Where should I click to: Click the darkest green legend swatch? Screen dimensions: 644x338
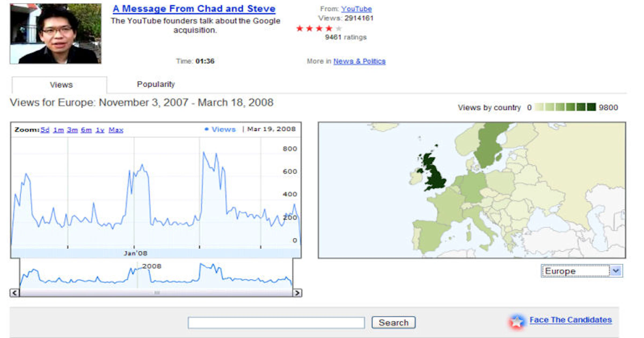591,107
